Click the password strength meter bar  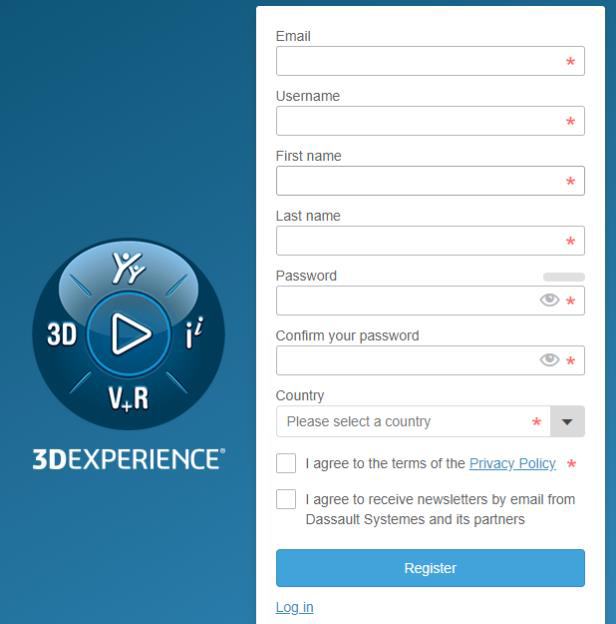564,277
